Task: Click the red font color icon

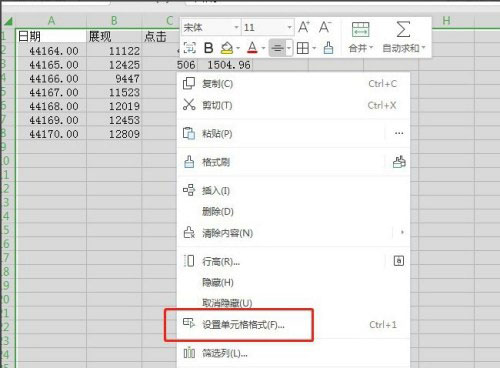Action: click(x=252, y=48)
